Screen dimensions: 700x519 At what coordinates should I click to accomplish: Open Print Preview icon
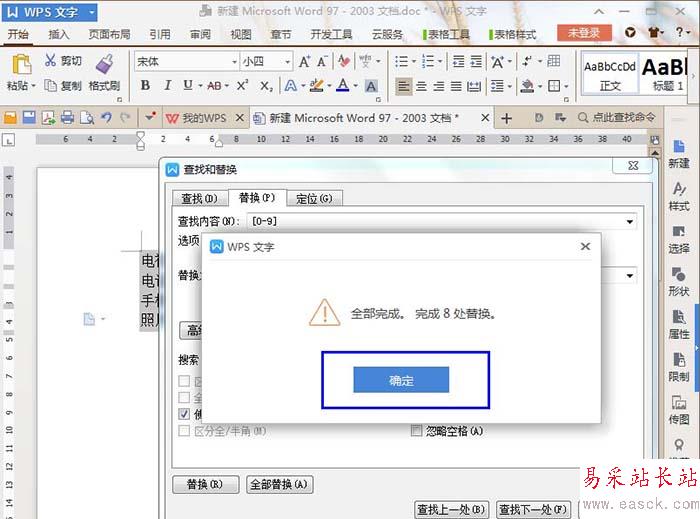pos(87,118)
